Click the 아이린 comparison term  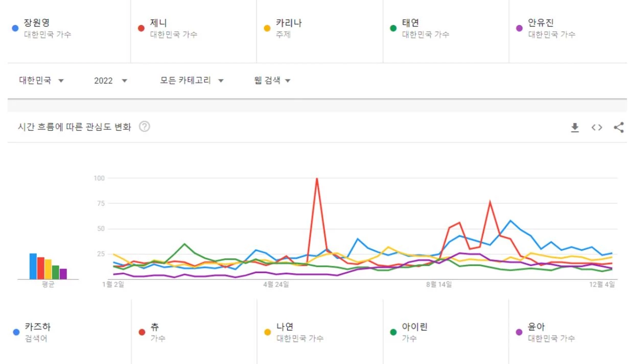coord(414,327)
